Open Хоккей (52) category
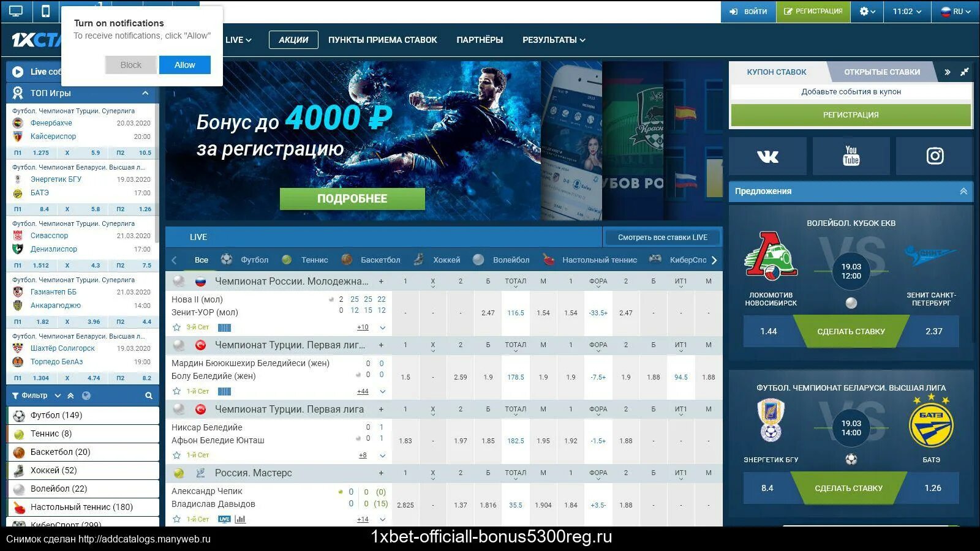 click(83, 470)
